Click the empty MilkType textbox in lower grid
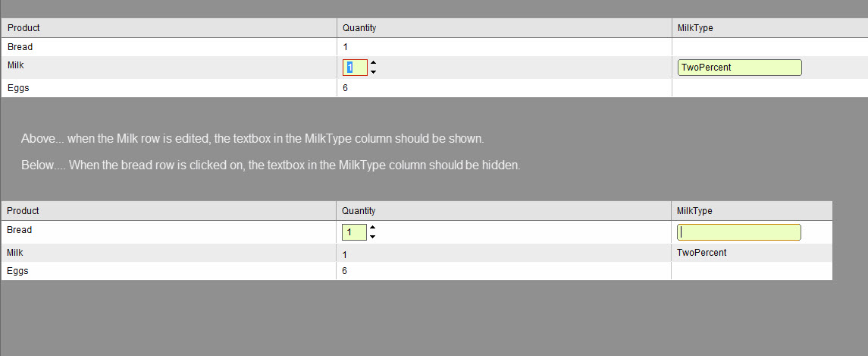Screen dimensions: 868x356 click(738, 232)
